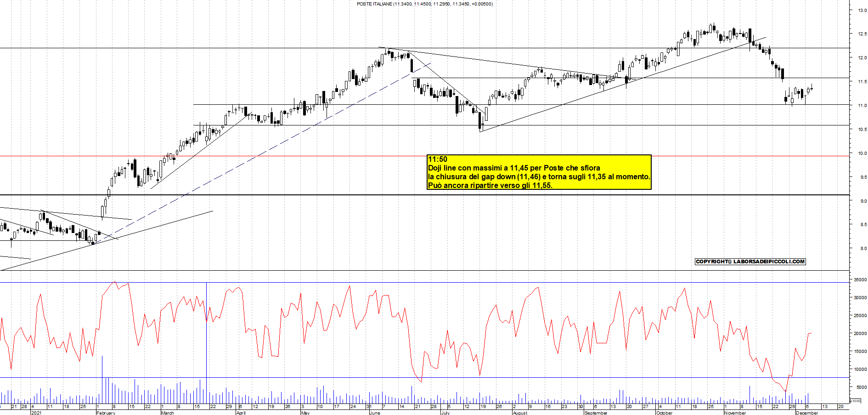The image size is (868, 415).
Task: Click the date tick 16 on time axis
Action: (547, 407)
